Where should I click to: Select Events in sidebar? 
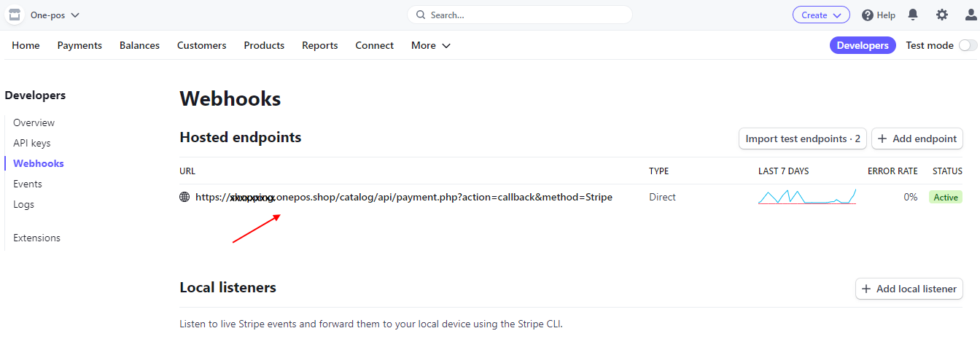coord(28,184)
